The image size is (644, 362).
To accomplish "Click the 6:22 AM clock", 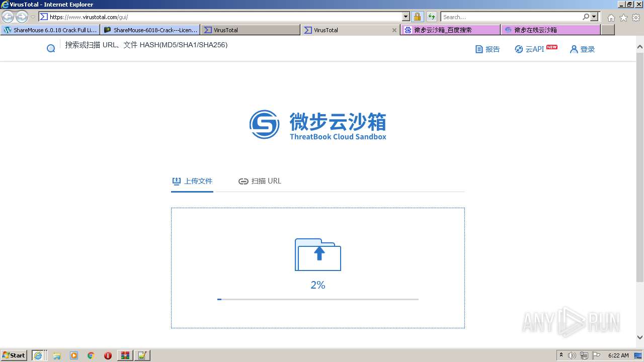I will point(618,355).
